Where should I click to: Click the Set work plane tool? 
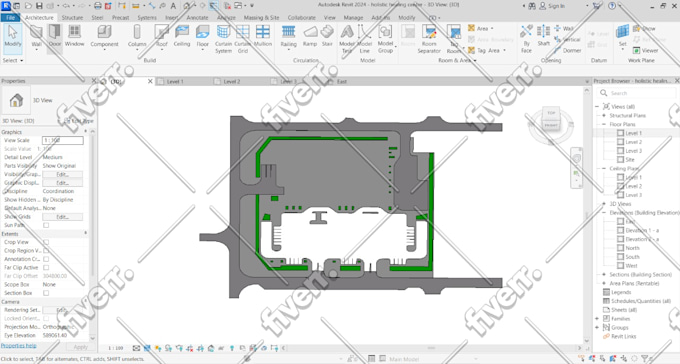tap(622, 36)
